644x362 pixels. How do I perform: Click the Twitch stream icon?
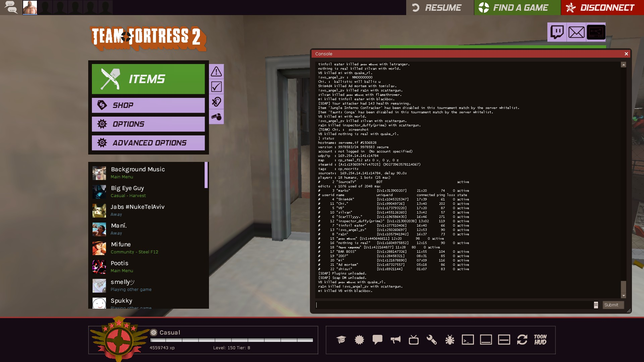pos(557,32)
